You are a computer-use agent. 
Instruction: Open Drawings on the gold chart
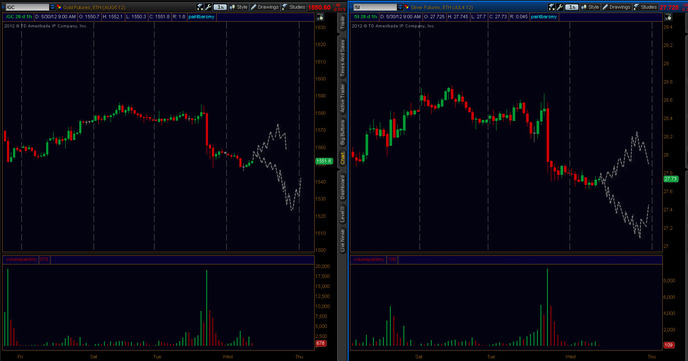tap(265, 7)
